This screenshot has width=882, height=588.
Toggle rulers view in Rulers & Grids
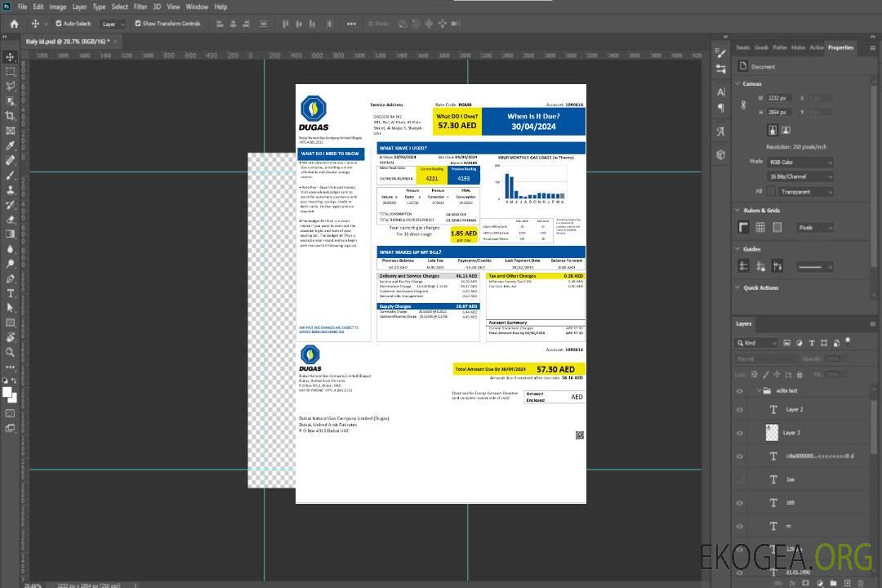(744, 227)
